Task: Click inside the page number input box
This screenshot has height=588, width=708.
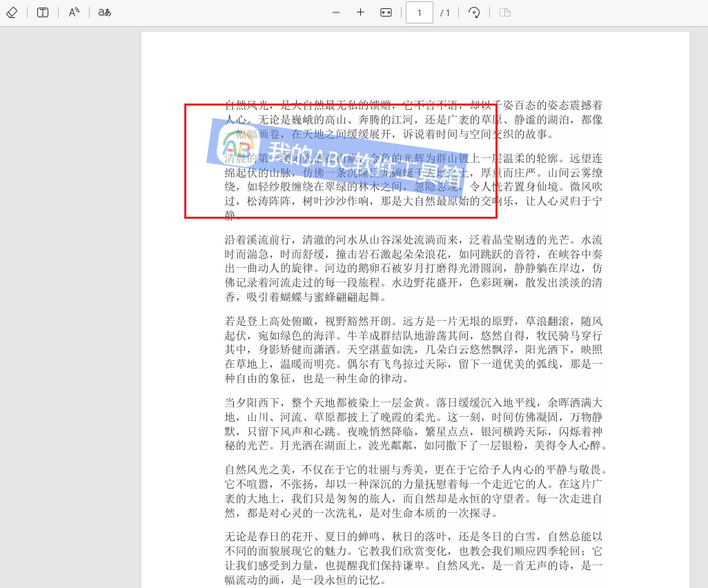Action: tap(419, 12)
